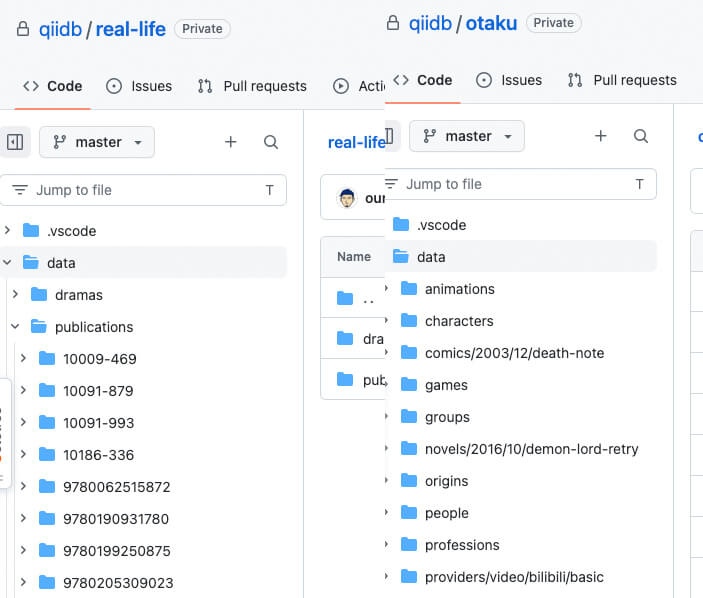Collapse the publications folder chevron

[15, 326]
